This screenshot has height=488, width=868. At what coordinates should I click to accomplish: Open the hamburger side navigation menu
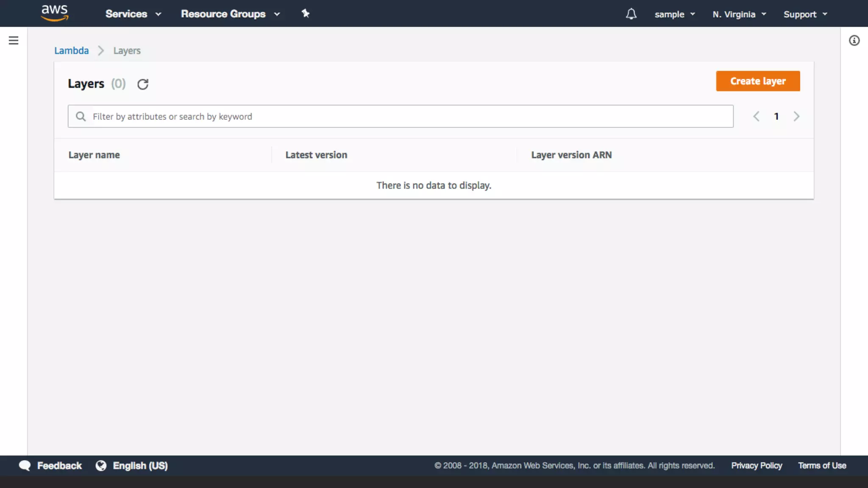click(x=14, y=41)
